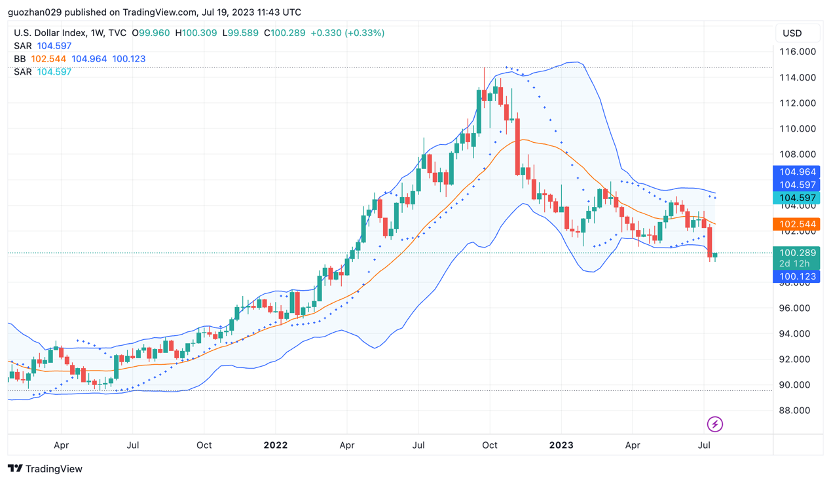This screenshot has height=482, width=832.
Task: Click the BB lower value 100.123 in legend
Action: point(129,59)
